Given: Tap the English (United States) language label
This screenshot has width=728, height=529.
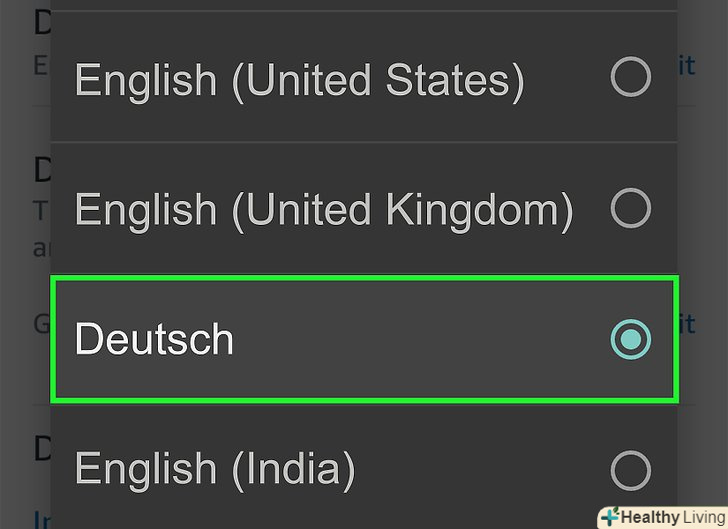Looking at the screenshot, I should click(x=299, y=80).
